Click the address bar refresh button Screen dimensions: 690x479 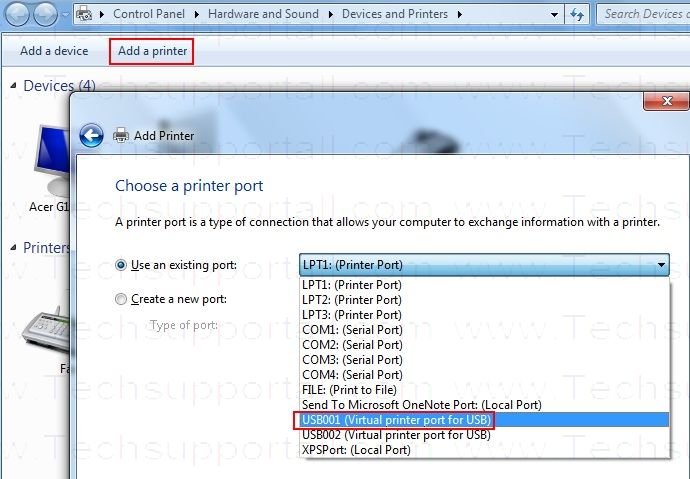[x=577, y=15]
